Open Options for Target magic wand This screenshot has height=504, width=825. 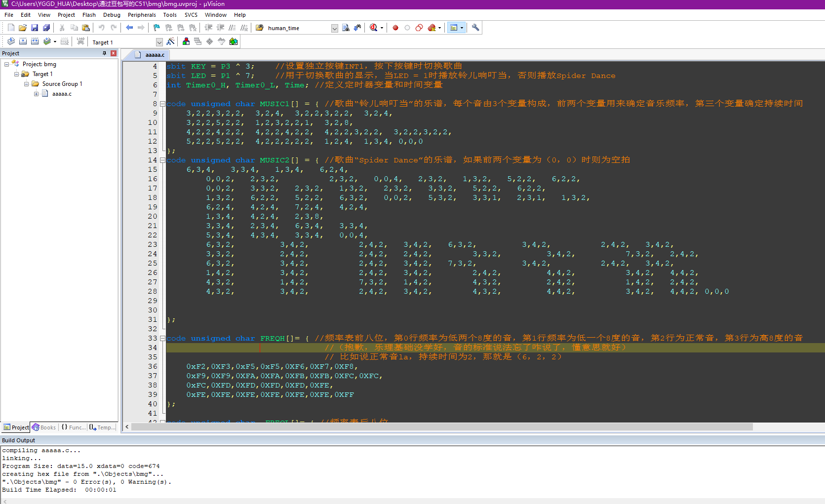pyautogui.click(x=170, y=41)
